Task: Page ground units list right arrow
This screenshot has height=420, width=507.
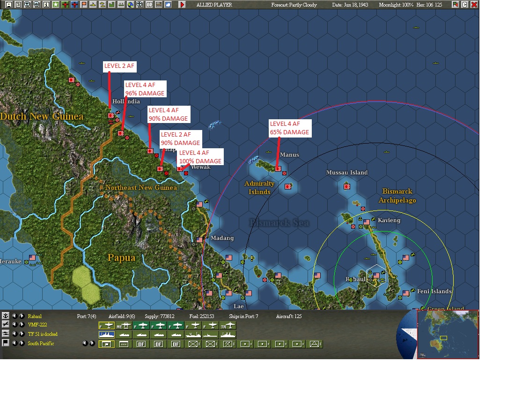Action: (x=92, y=343)
